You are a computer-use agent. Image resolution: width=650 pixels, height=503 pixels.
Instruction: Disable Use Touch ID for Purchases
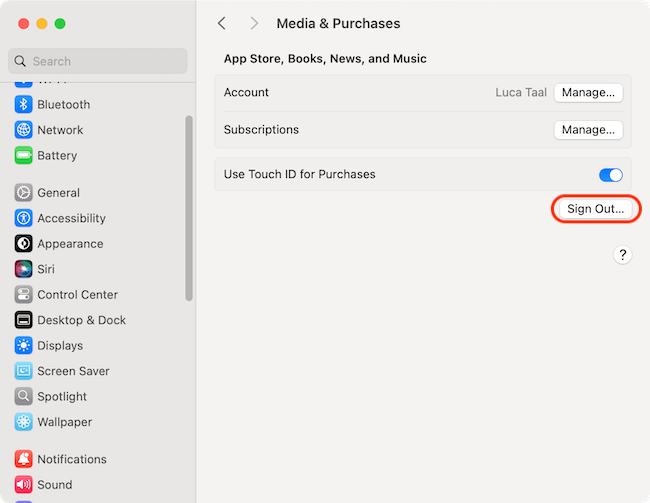click(610, 175)
